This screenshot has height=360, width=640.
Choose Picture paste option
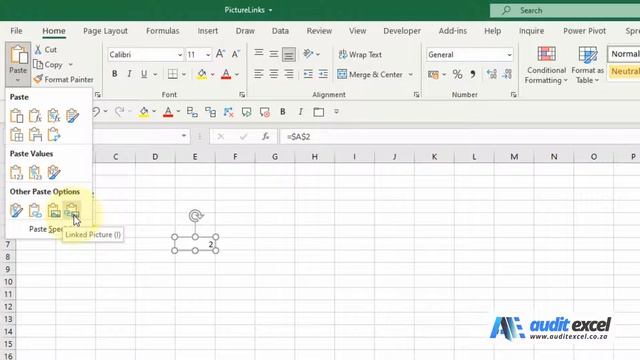[x=54, y=211]
